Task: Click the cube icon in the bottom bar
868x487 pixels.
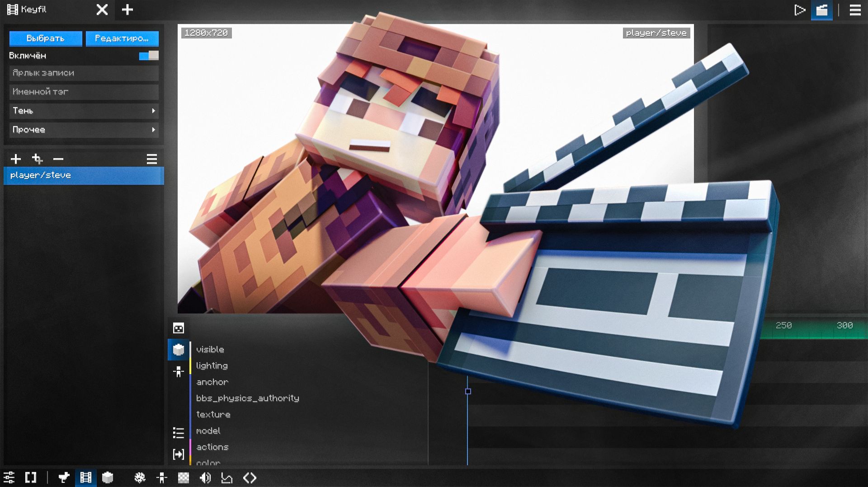Action: click(x=108, y=478)
